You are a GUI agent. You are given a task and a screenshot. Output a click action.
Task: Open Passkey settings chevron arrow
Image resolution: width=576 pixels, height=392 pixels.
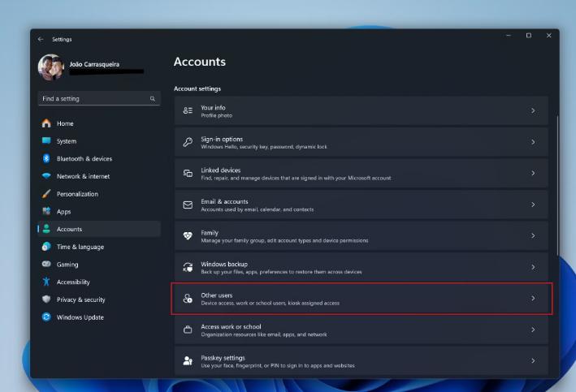(x=533, y=361)
